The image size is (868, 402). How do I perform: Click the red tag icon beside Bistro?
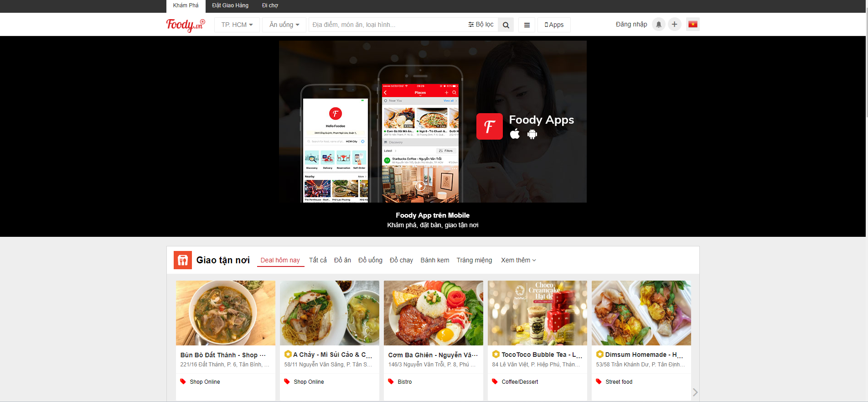point(391,381)
